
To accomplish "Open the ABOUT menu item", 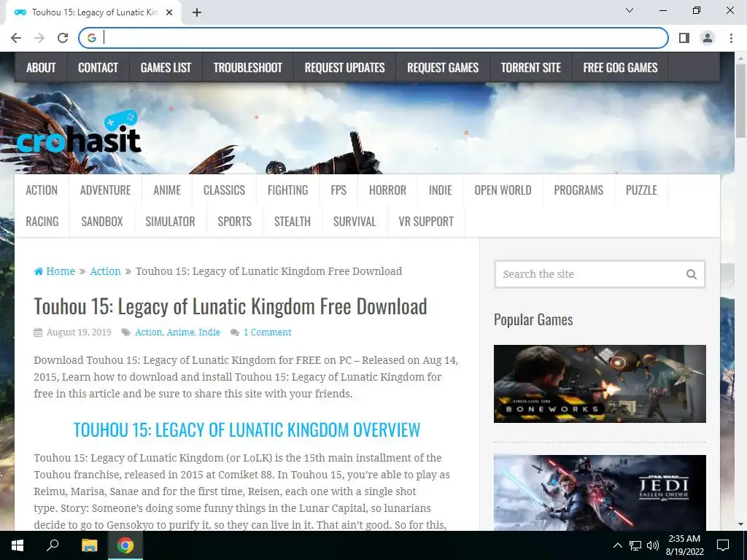I will [41, 68].
